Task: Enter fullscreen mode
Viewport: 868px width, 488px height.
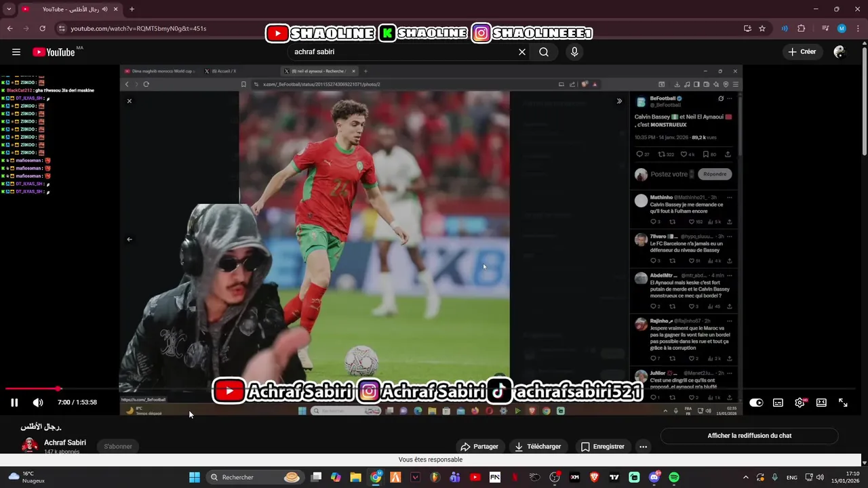Action: [x=843, y=403]
